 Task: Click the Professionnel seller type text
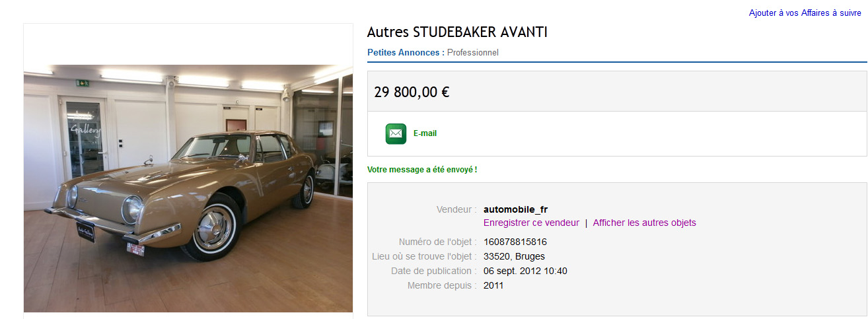[473, 52]
